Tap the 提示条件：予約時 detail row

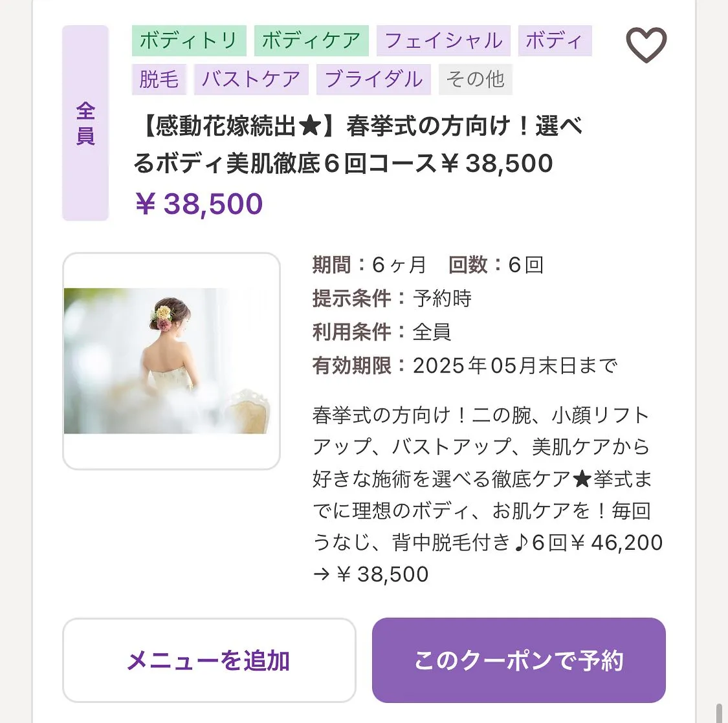click(391, 298)
